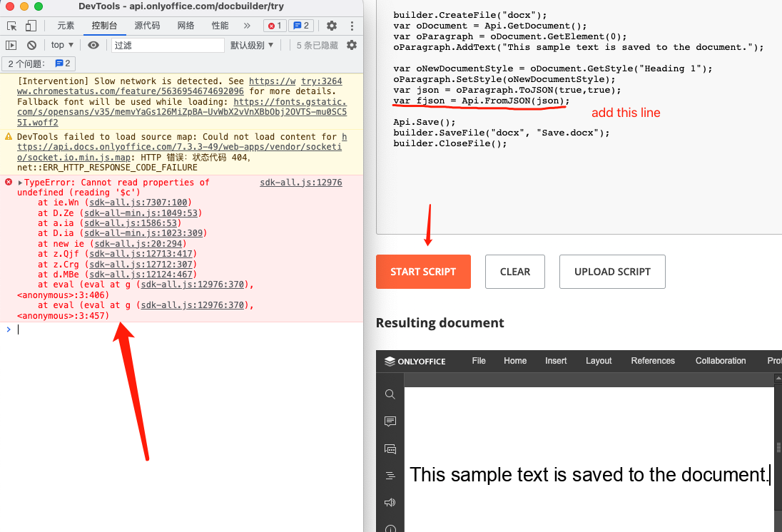Open the comments icon in ONLYOFFICE sidebar
Viewport: 782px width, 532px height.
coord(390,421)
